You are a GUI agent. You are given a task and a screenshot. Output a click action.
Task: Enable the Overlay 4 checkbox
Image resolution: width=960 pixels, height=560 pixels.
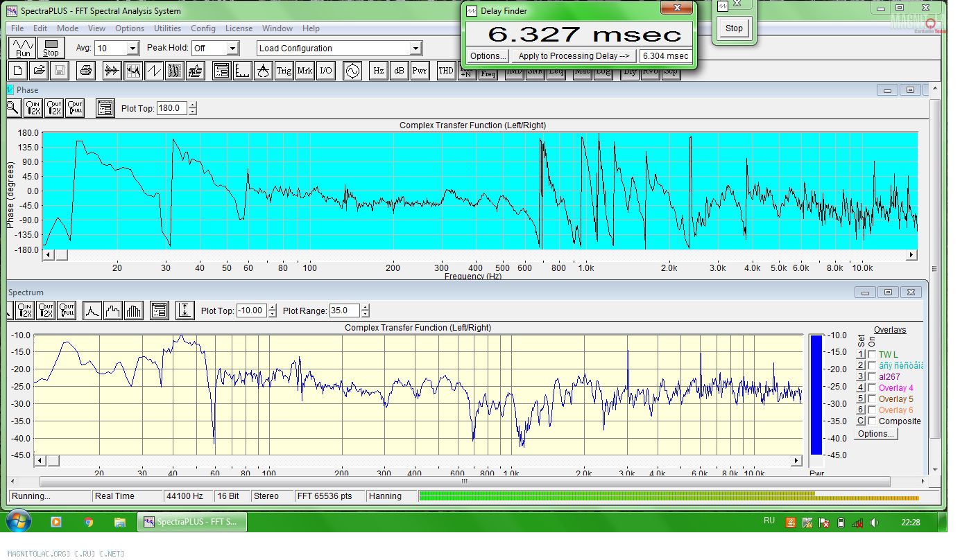(872, 388)
